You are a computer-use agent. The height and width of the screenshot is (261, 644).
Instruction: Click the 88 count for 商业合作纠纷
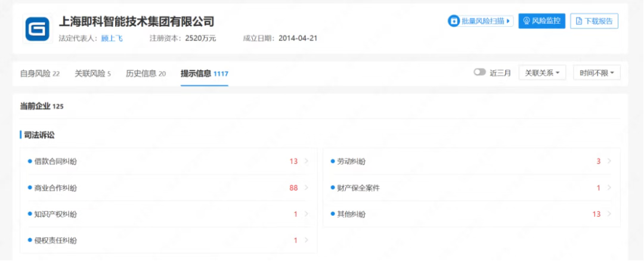[293, 188]
